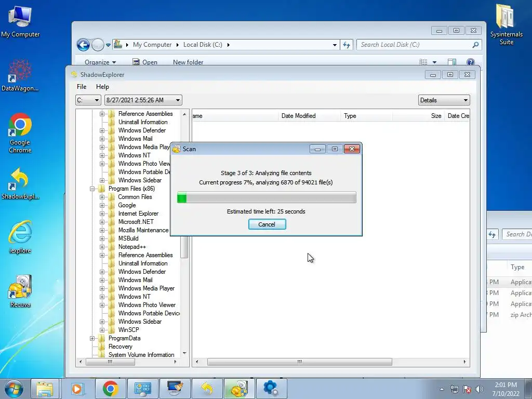
Task: Expand the Google folder tree node
Action: pos(102,205)
